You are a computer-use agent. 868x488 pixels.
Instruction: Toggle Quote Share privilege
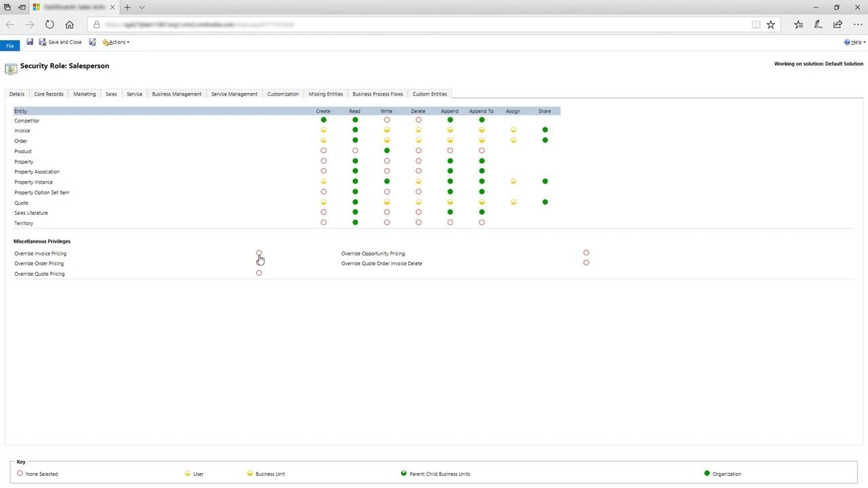[x=545, y=202]
